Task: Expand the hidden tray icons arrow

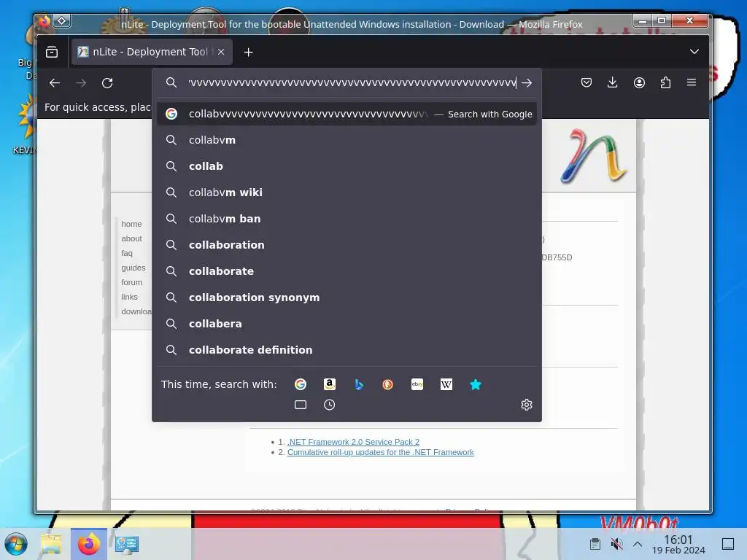Action: (x=638, y=544)
